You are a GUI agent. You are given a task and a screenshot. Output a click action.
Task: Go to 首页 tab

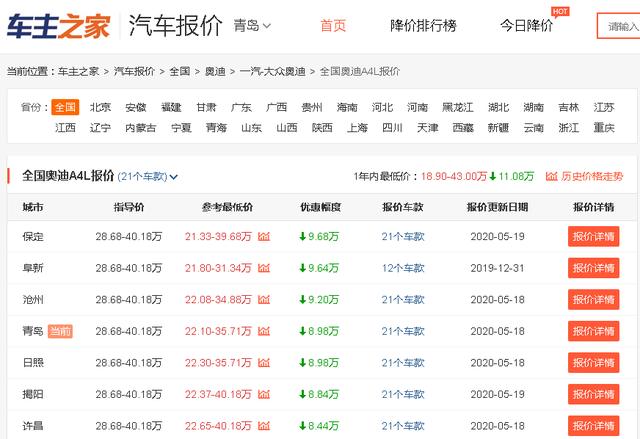coord(333,26)
